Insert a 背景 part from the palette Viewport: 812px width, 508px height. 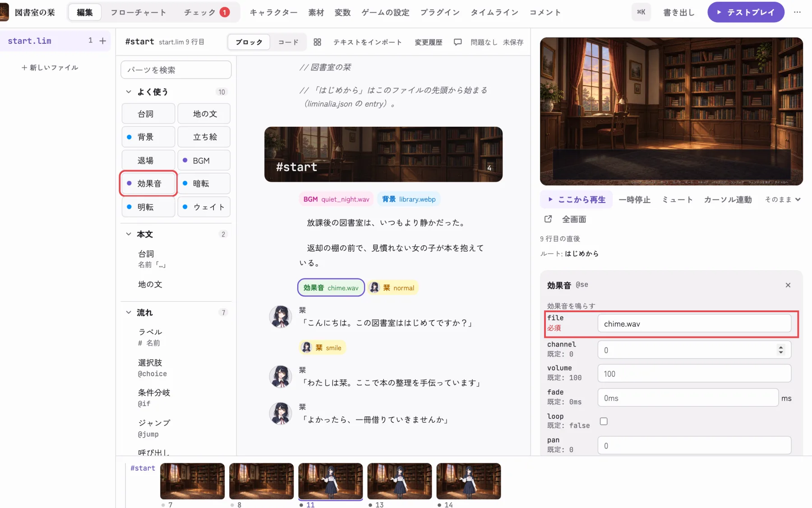coord(148,137)
